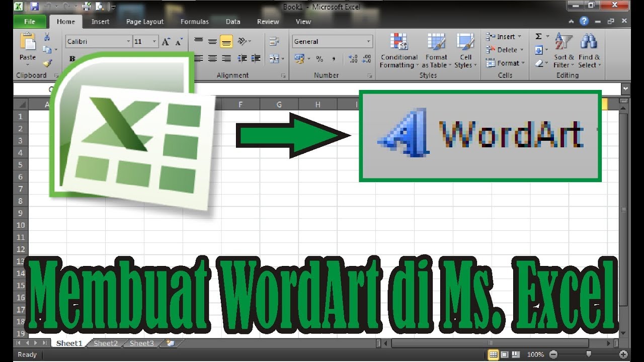Switch to Sheet3 tab
This screenshot has height=362, width=644.
click(142, 343)
